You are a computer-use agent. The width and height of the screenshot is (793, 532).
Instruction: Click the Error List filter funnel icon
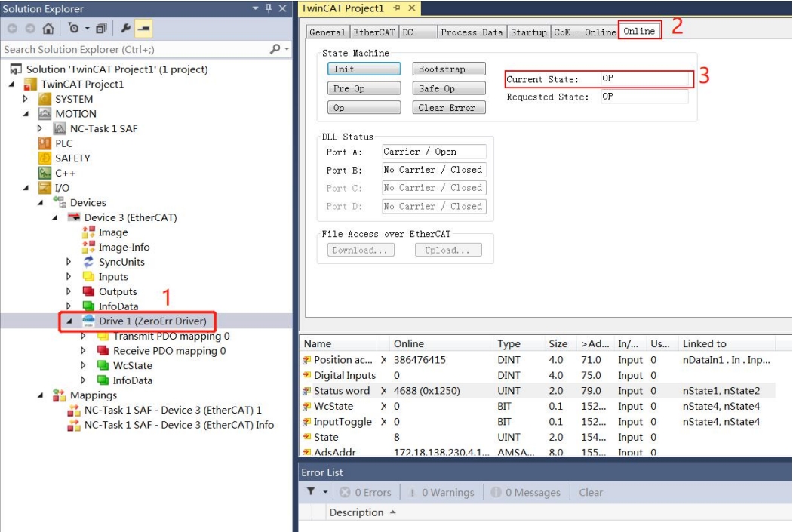click(310, 492)
